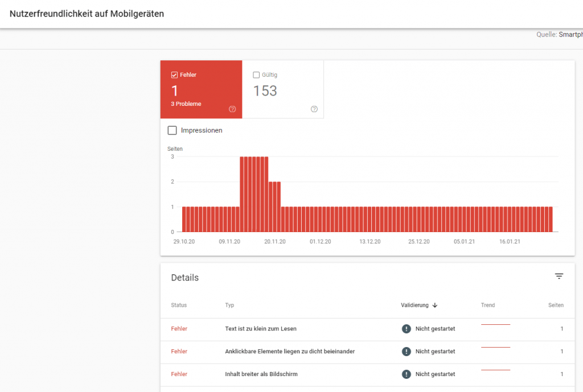Open the filter icon in Details
Viewport: 583px width, 392px height.
pos(559,276)
